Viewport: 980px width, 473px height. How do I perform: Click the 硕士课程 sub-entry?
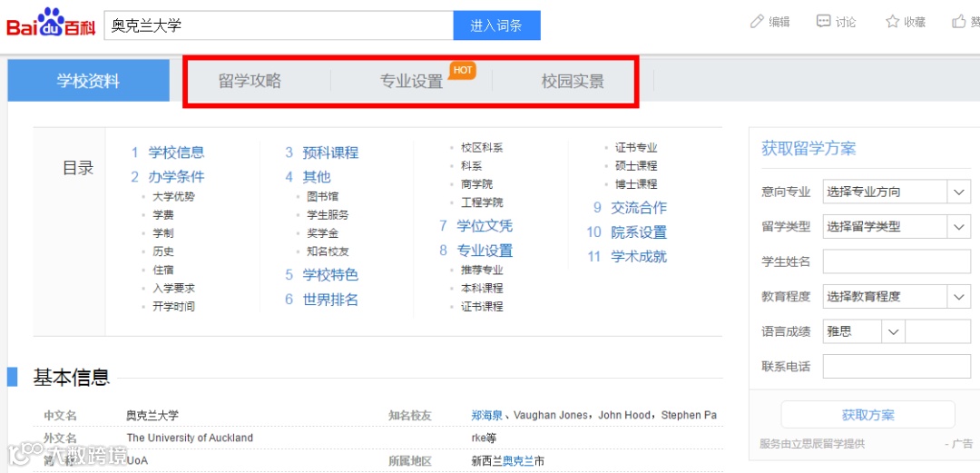click(x=636, y=166)
